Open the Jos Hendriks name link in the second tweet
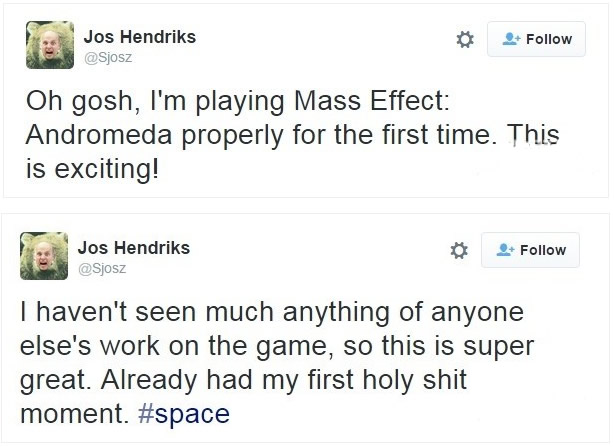This screenshot has height=447, width=614. [x=132, y=247]
